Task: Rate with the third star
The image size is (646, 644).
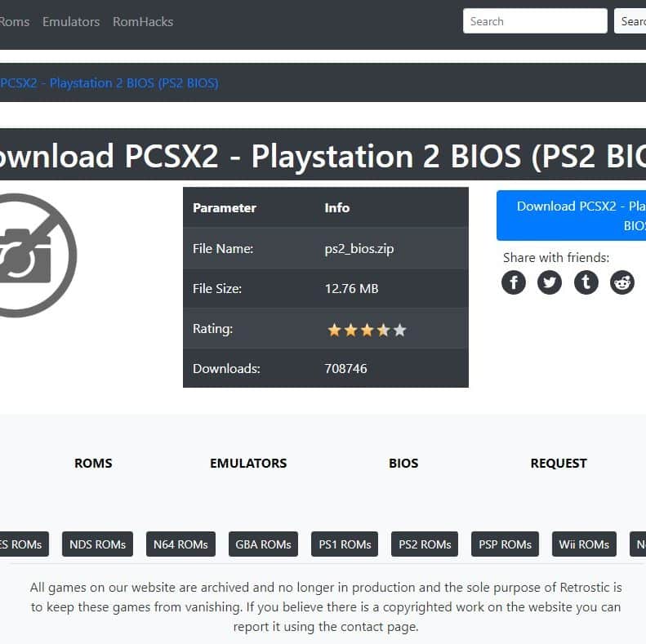Action: click(x=367, y=330)
